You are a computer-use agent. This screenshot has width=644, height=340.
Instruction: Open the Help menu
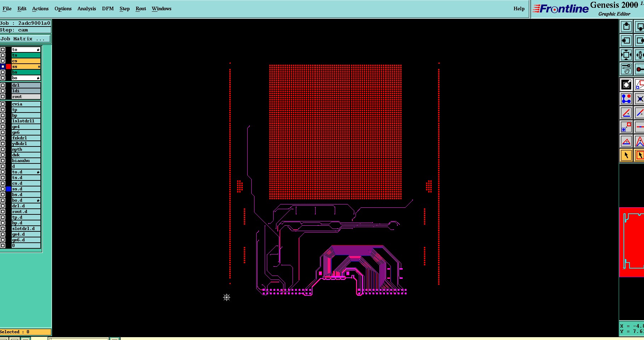(519, 8)
